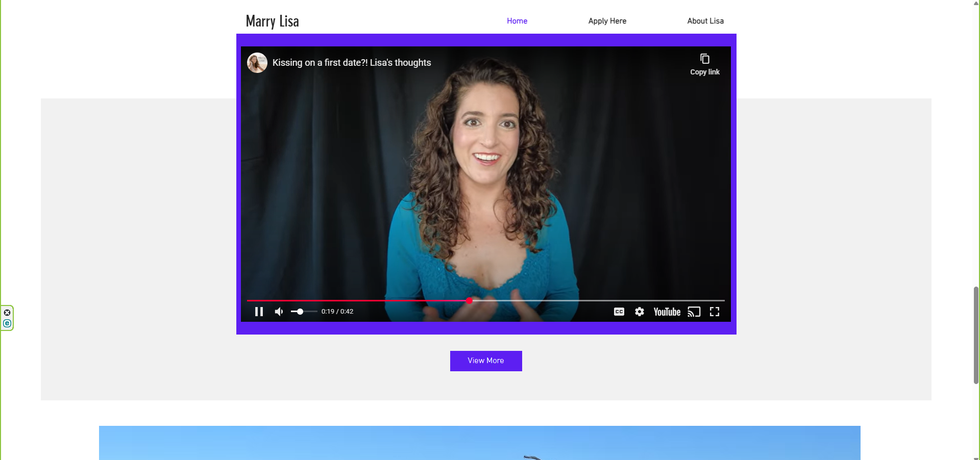Navigate to About Lisa
The width and height of the screenshot is (980, 460).
pyautogui.click(x=705, y=21)
